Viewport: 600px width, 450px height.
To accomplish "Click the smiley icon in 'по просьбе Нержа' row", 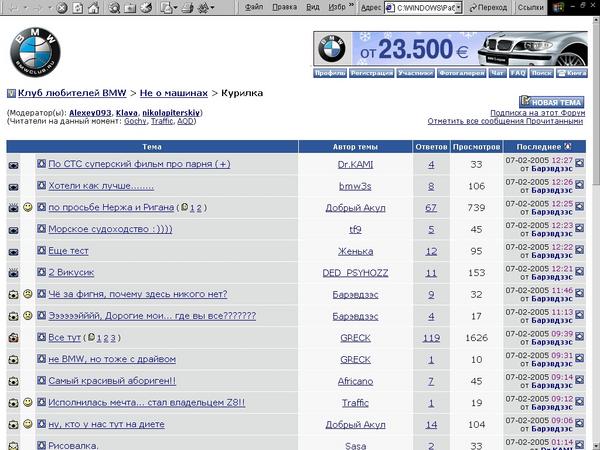I will pyautogui.click(x=28, y=207).
